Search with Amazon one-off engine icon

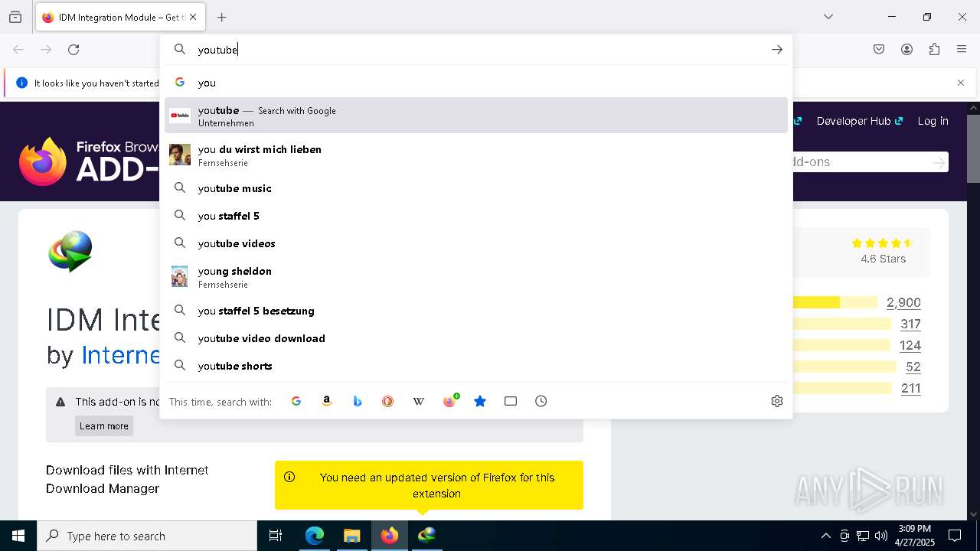pos(327,401)
